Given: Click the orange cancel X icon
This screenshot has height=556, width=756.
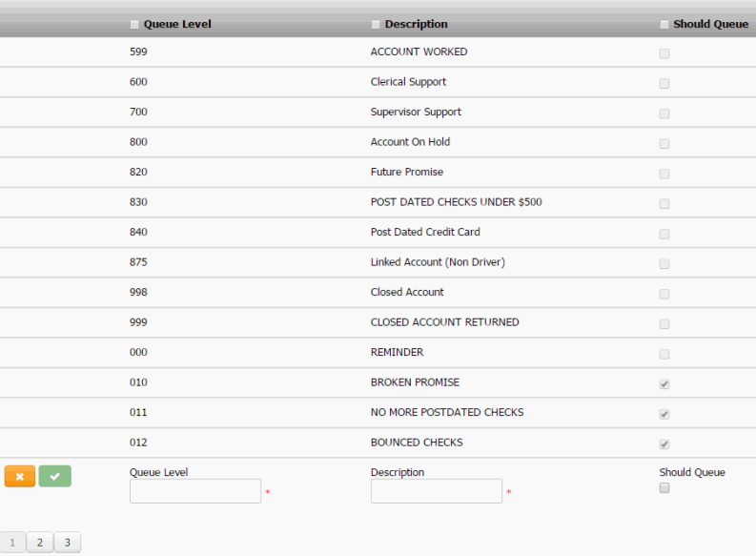Looking at the screenshot, I should pos(19,476).
